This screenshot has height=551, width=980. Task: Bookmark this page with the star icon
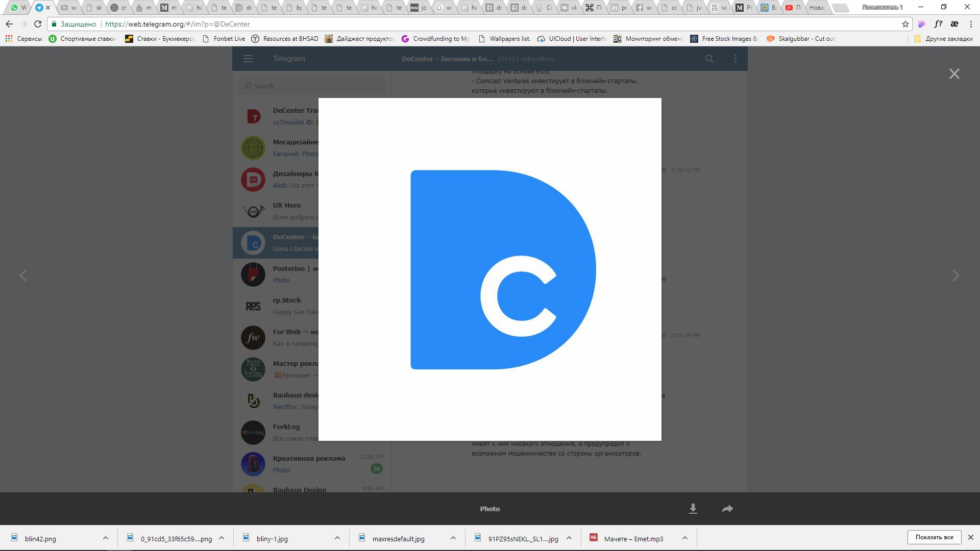pyautogui.click(x=905, y=24)
